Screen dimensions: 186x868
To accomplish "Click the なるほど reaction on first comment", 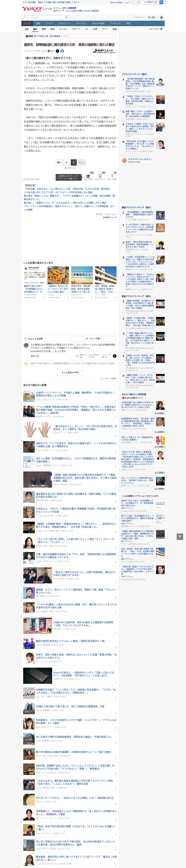I will tap(94, 356).
